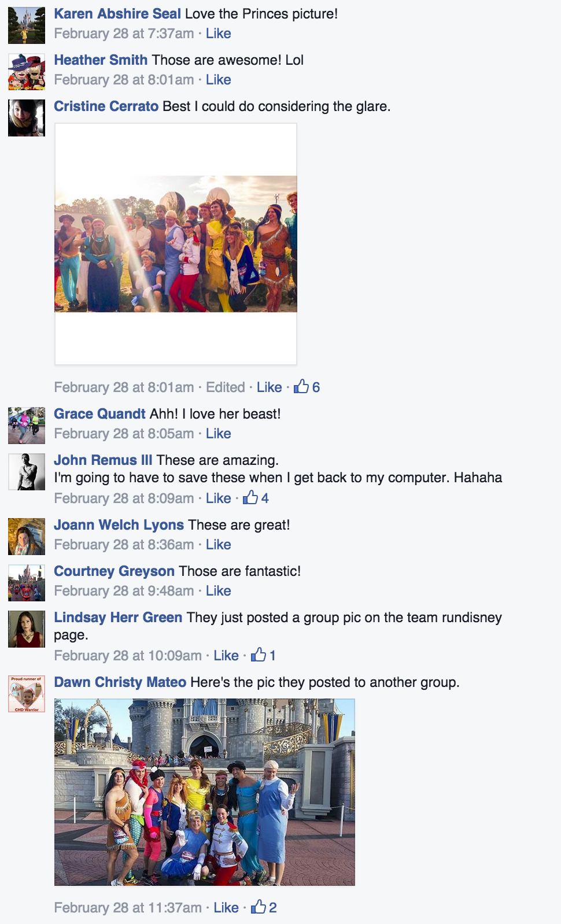Open the Courtney Greyson name link
This screenshot has height=924, width=561.
pos(114,571)
